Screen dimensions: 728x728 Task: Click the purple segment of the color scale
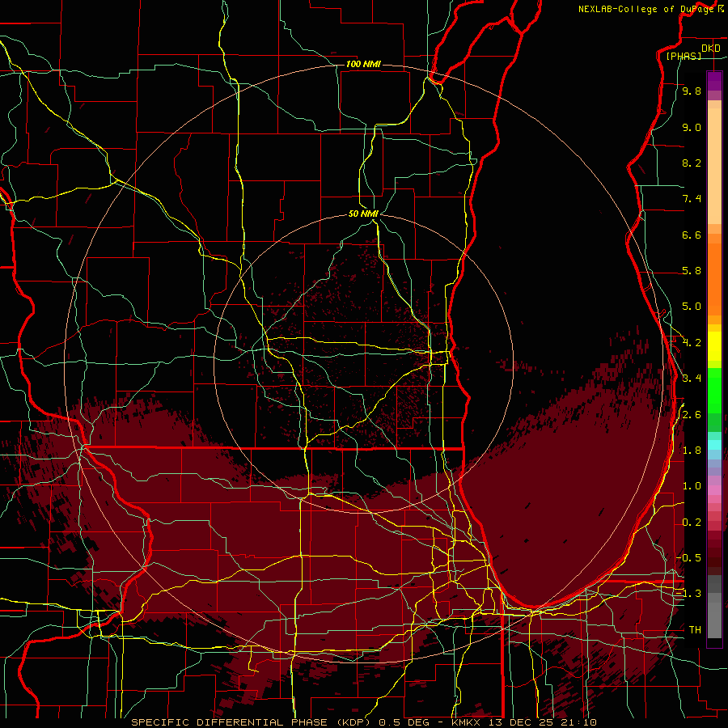click(x=714, y=81)
